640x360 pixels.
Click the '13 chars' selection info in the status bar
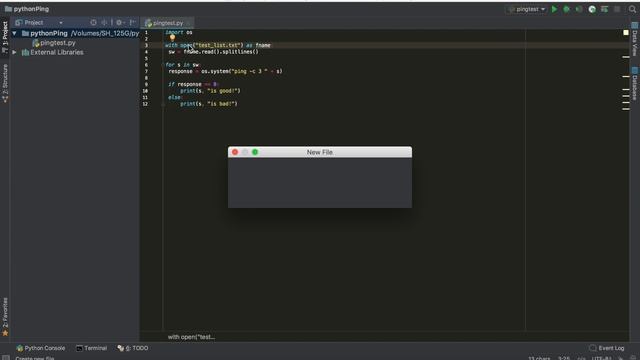tap(540, 358)
